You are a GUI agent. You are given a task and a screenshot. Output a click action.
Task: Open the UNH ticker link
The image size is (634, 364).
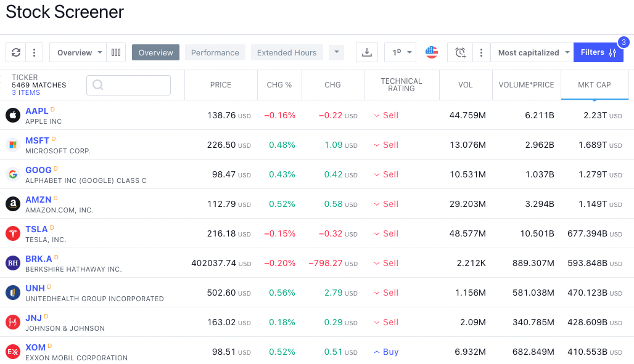[35, 288]
